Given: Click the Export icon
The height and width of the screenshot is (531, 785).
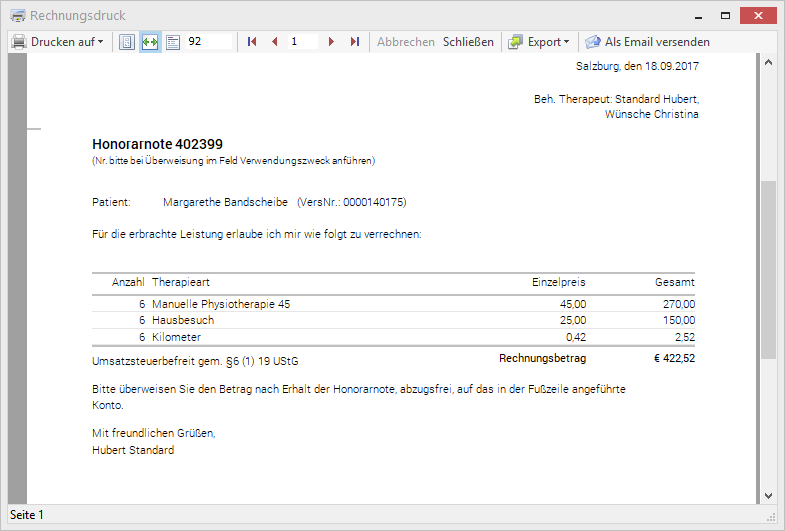Looking at the screenshot, I should pos(516,42).
